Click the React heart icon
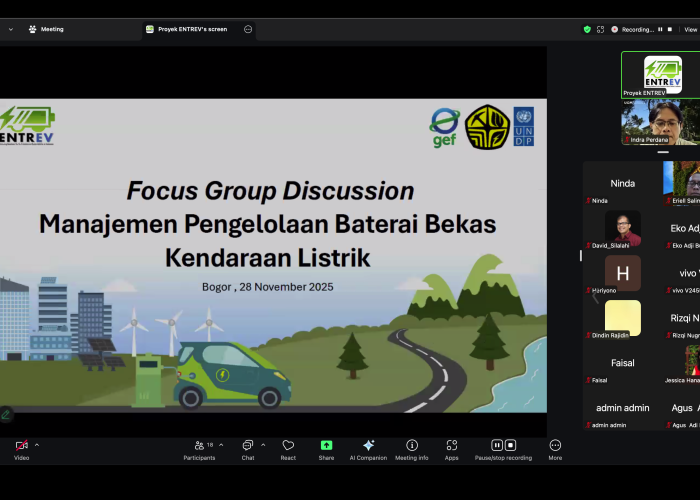The image size is (700, 500). click(x=288, y=446)
